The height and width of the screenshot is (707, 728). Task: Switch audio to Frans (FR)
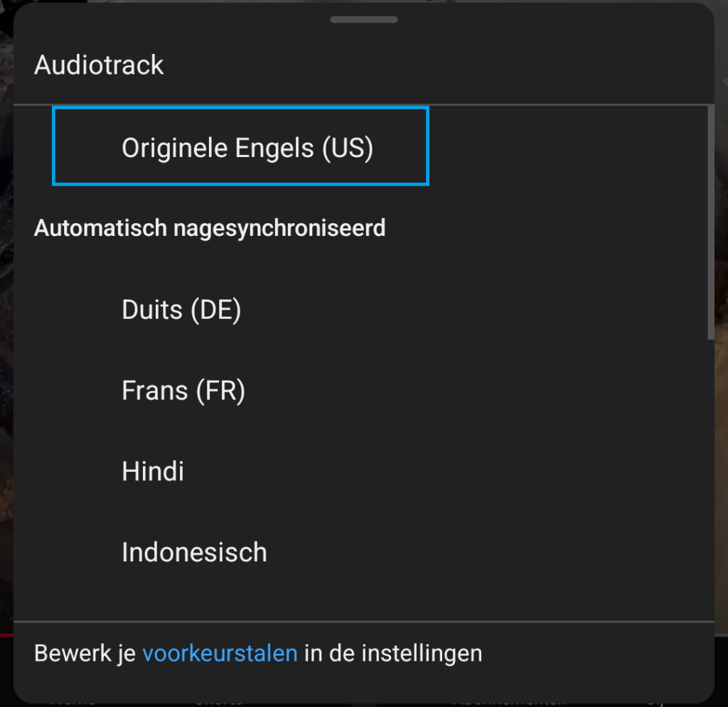[183, 391]
